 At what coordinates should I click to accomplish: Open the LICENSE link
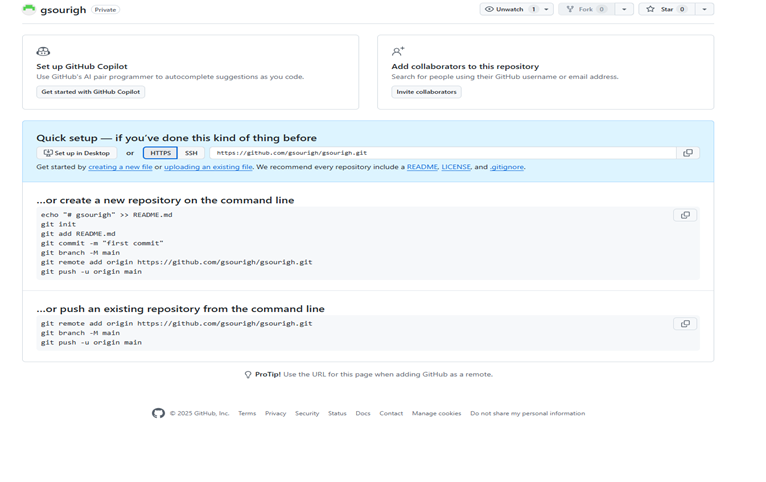click(456, 167)
